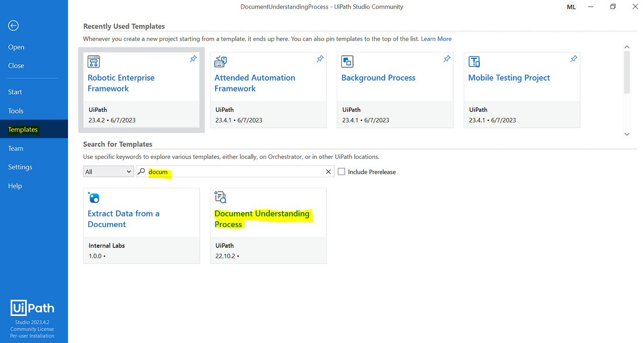This screenshot has height=343, width=644.
Task: Click the Attended Automation Framework template icon
Action: (220, 61)
